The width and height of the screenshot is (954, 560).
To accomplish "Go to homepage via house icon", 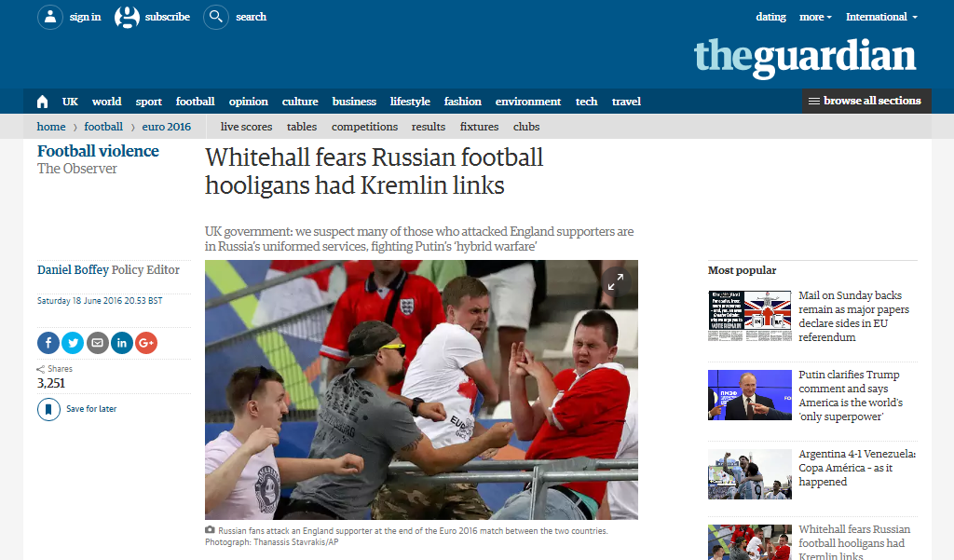I will coord(43,102).
